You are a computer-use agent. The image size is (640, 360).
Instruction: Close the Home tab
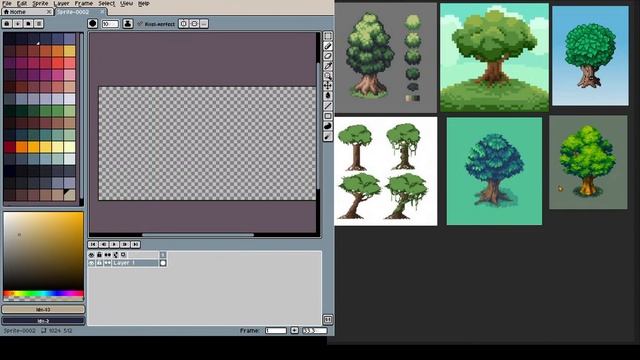coord(49,12)
